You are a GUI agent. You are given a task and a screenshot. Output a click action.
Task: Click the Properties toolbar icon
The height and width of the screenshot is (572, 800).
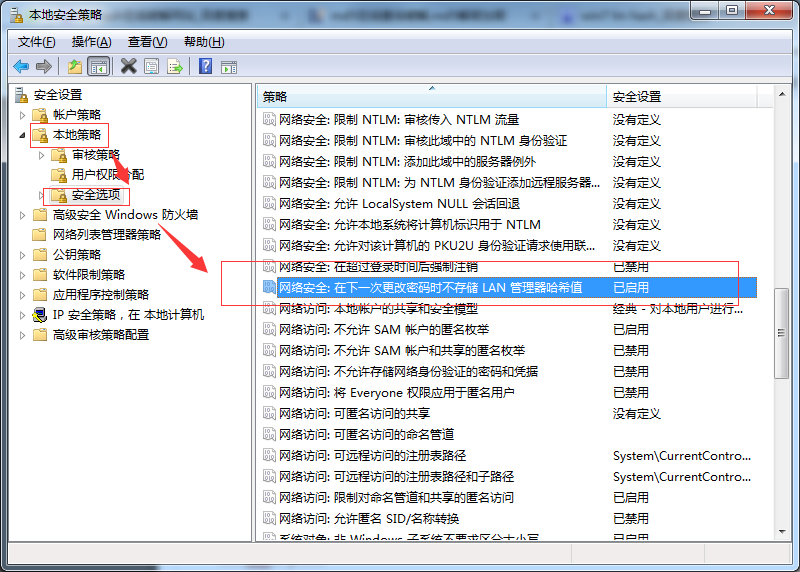(152, 66)
